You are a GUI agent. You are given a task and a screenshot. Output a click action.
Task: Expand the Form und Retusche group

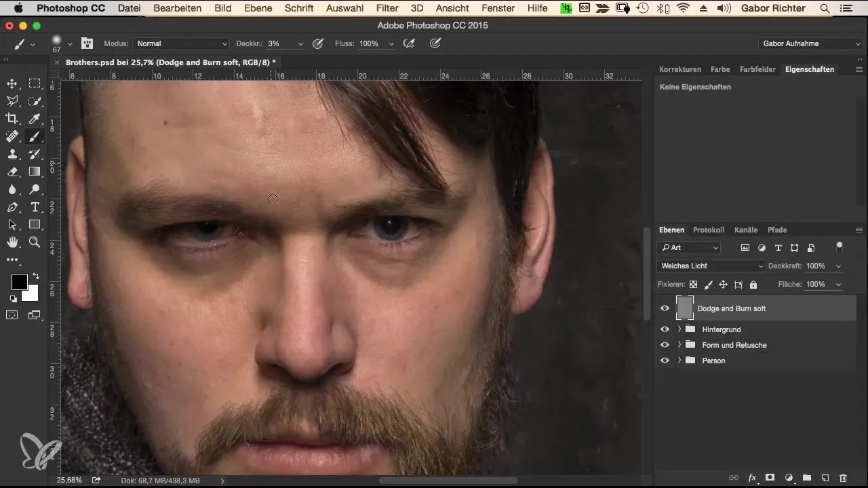coord(679,345)
